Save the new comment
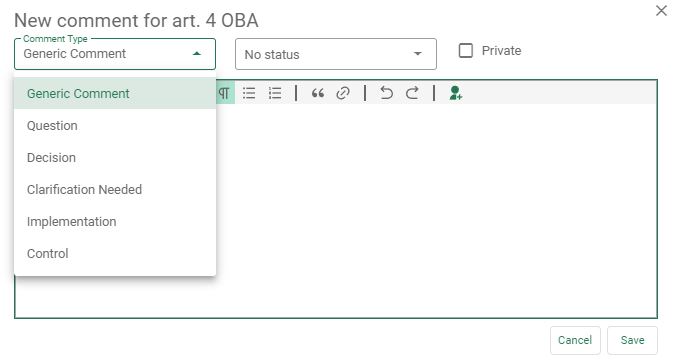 point(632,340)
